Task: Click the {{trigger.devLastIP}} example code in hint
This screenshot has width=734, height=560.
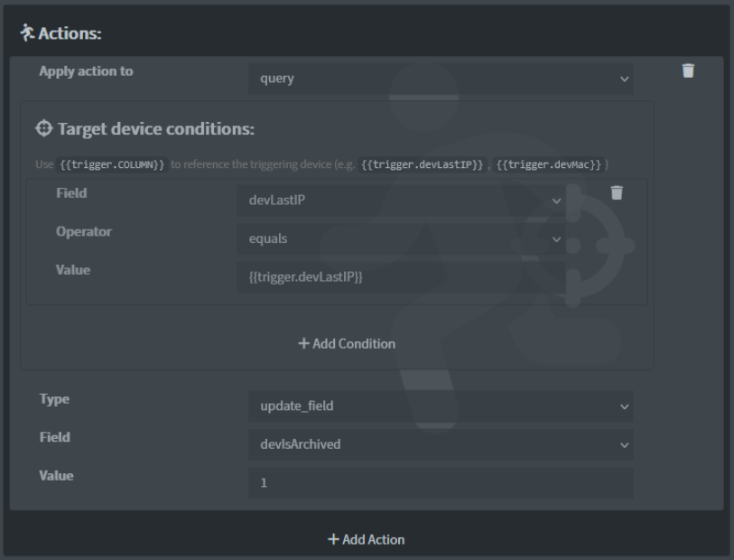Action: (423, 164)
